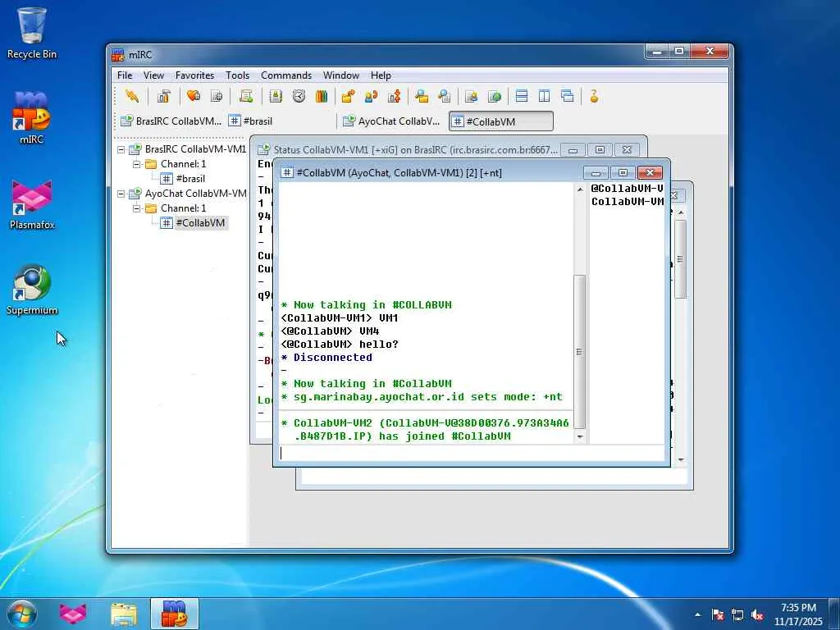Open the Tools menu

click(237, 75)
